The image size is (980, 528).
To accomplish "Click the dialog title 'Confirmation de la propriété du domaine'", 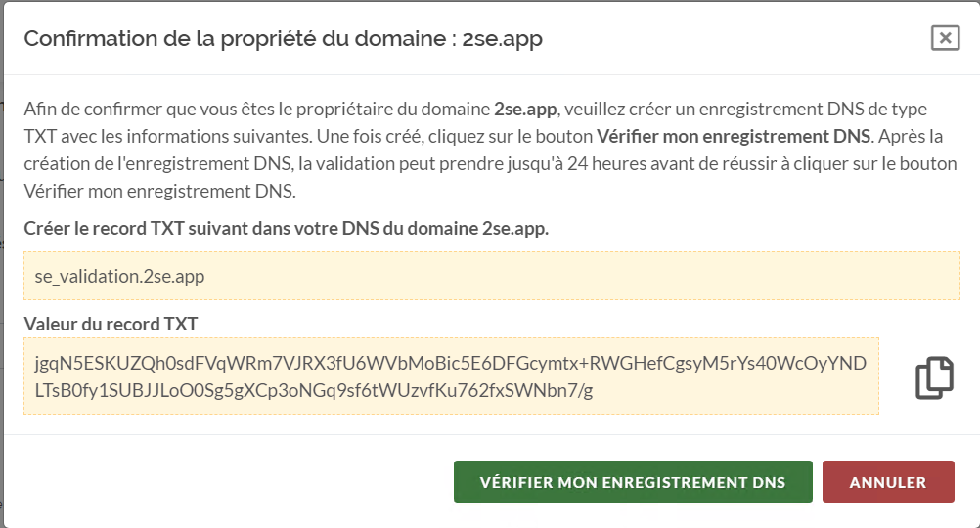I will tap(239, 39).
